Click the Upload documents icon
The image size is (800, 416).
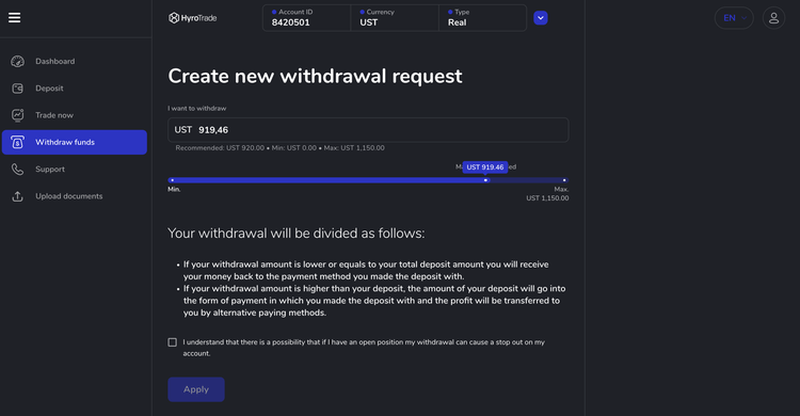[18, 196]
